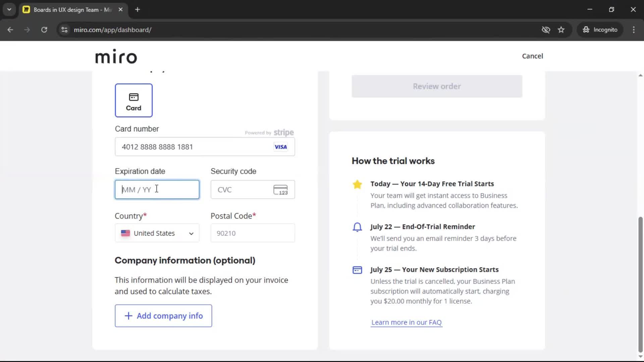
Task: Click the Card number input field
Action: click(205, 147)
